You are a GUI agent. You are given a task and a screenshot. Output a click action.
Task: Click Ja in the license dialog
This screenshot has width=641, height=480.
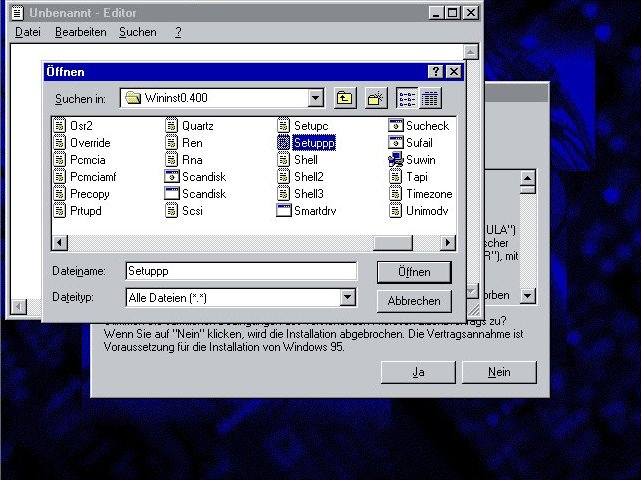tap(418, 372)
